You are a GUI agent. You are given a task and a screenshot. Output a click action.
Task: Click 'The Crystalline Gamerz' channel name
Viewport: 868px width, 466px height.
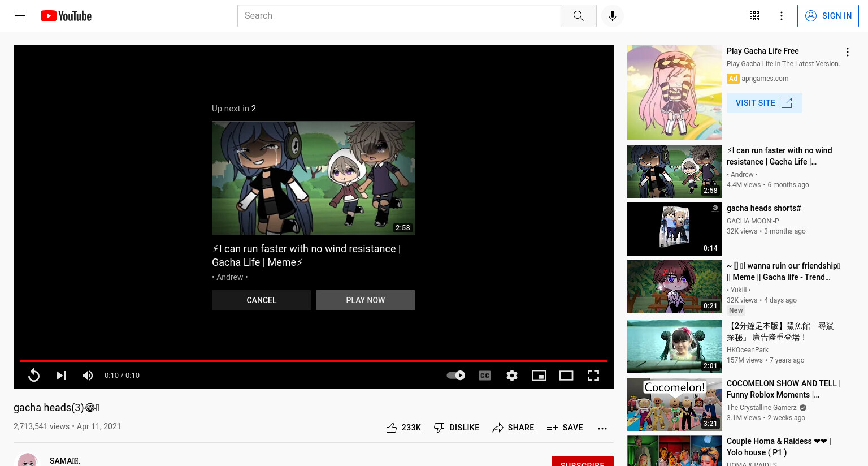762,408
